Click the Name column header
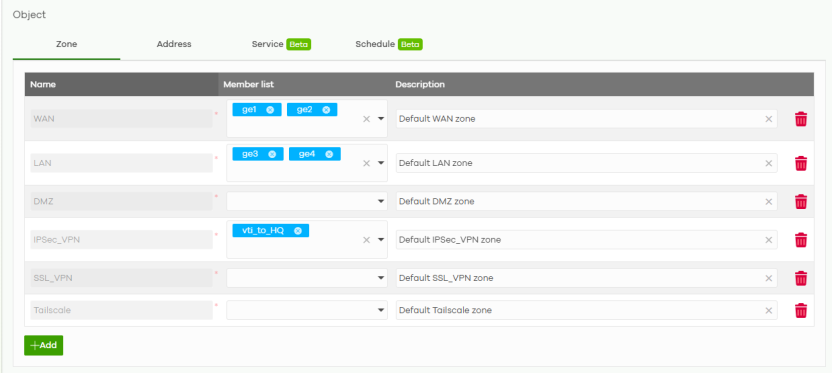832x373 pixels. [121, 84]
